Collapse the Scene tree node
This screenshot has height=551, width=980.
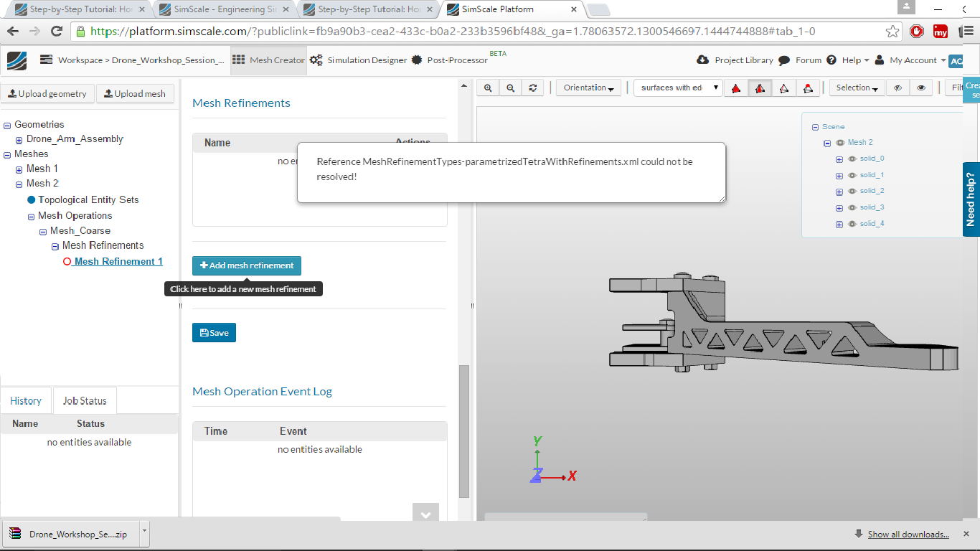tap(815, 127)
